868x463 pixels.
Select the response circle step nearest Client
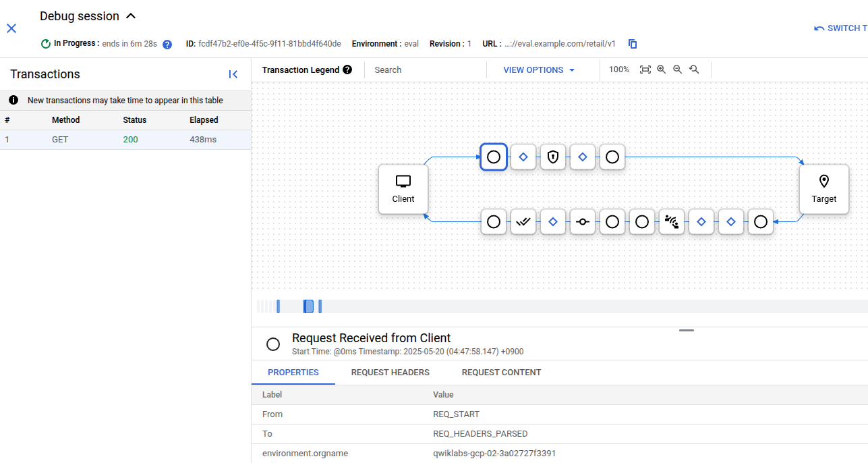pos(494,221)
